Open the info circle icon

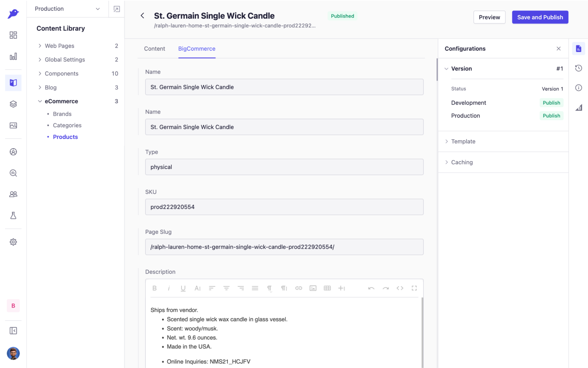pos(578,88)
